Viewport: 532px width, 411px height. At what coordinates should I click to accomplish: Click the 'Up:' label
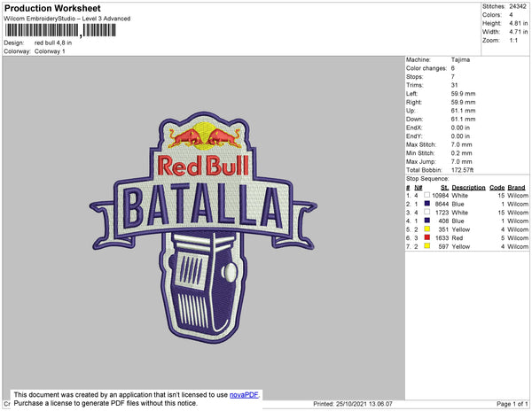point(411,111)
